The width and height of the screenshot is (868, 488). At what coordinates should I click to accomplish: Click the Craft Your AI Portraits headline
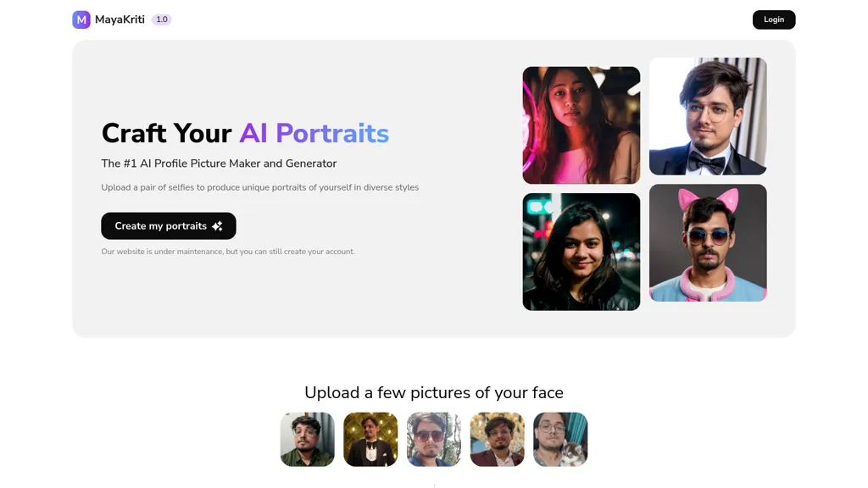(245, 133)
